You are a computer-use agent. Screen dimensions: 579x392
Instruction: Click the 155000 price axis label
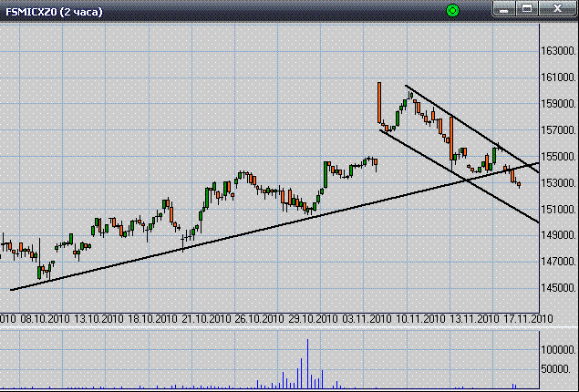[x=558, y=157]
